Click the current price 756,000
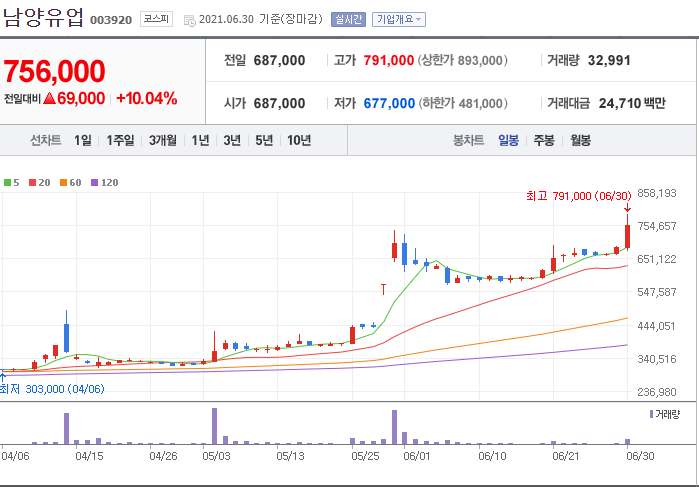The image size is (699, 487). 54,71
